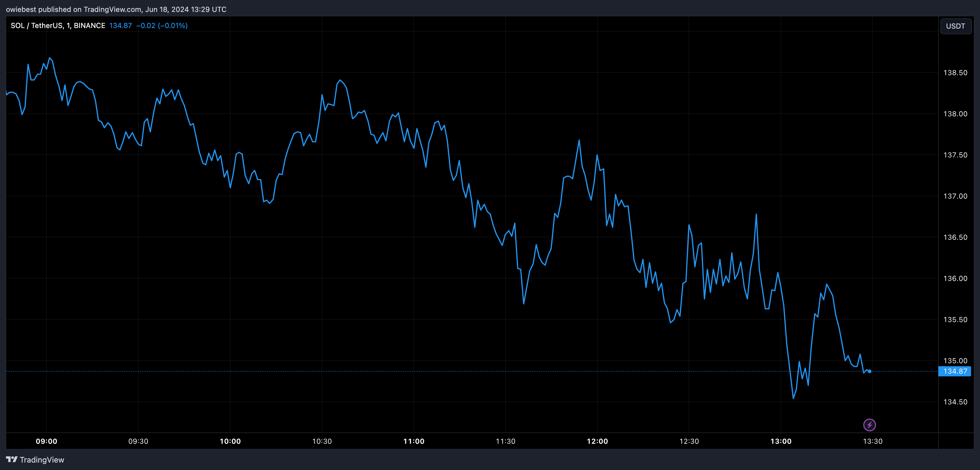Click the 135.50 price axis label
Screen dimensions: 980x470
955,319
